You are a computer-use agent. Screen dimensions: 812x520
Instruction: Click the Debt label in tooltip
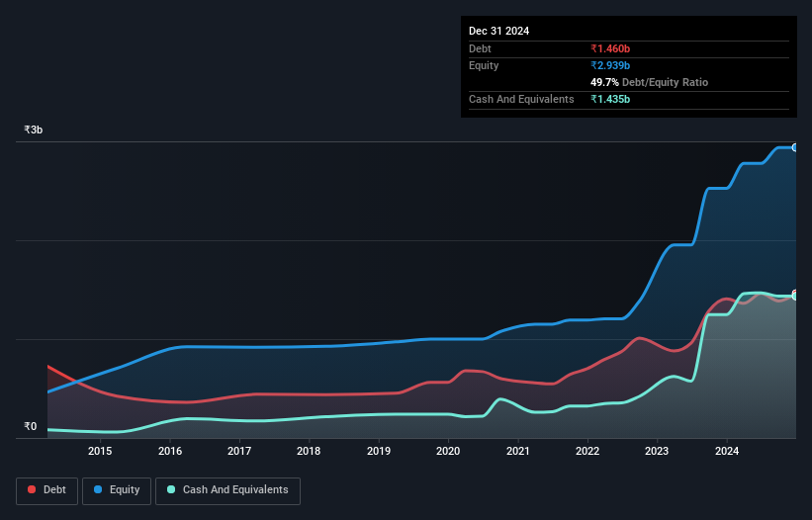point(480,48)
